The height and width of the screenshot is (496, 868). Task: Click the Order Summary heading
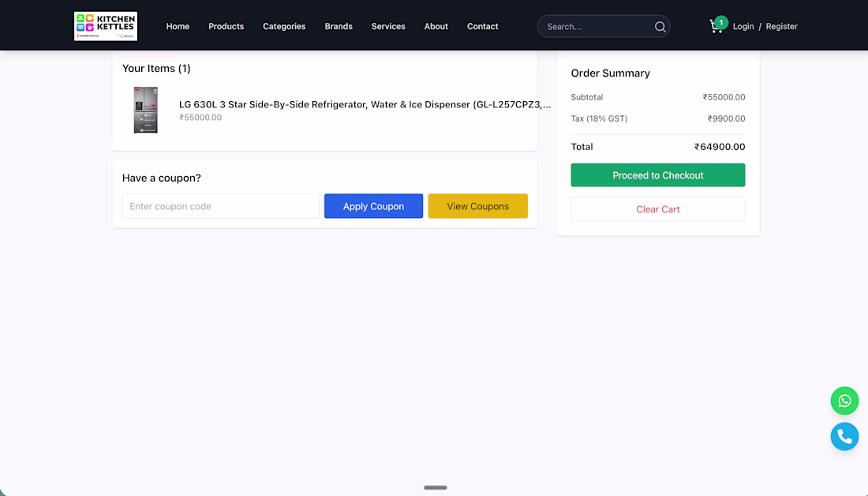pos(610,73)
